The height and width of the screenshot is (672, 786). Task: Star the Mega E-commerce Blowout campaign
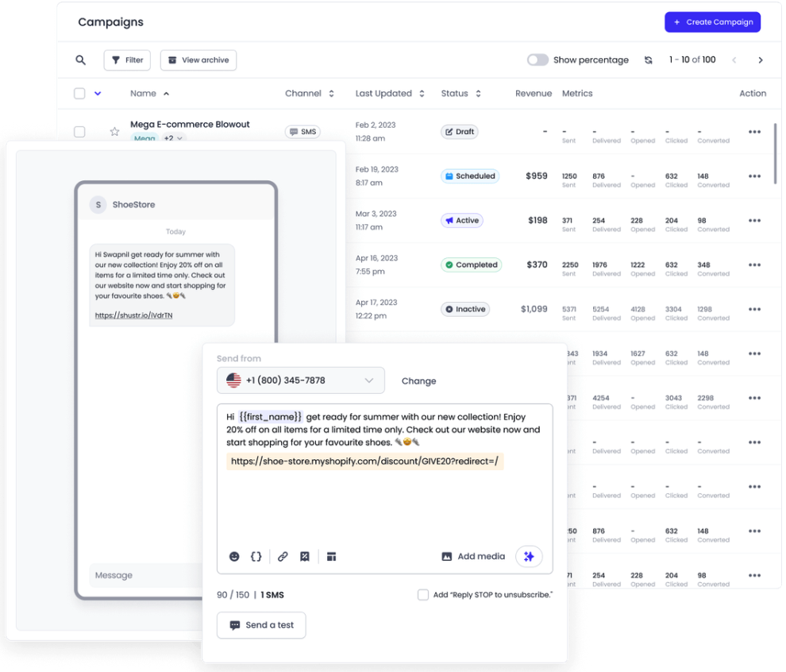tap(114, 132)
